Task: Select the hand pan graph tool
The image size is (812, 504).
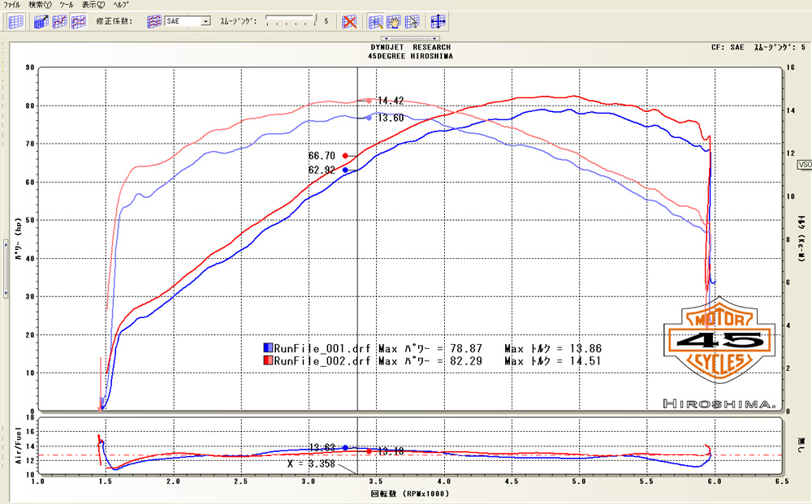Action: 394,22
